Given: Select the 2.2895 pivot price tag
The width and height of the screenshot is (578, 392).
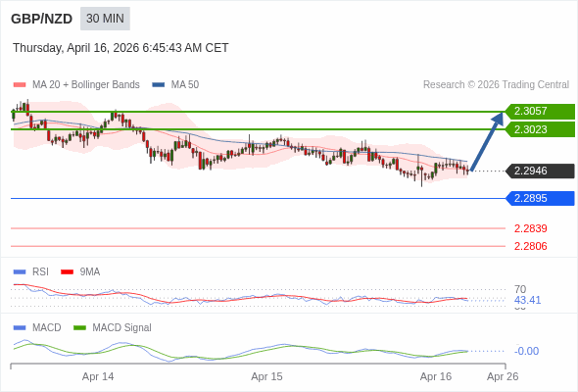Looking at the screenshot, I should [540, 198].
